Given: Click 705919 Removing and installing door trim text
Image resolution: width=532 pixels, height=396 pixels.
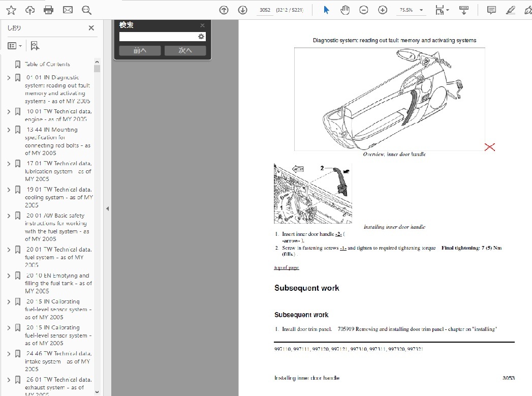Looking at the screenshot, I should (417, 329).
